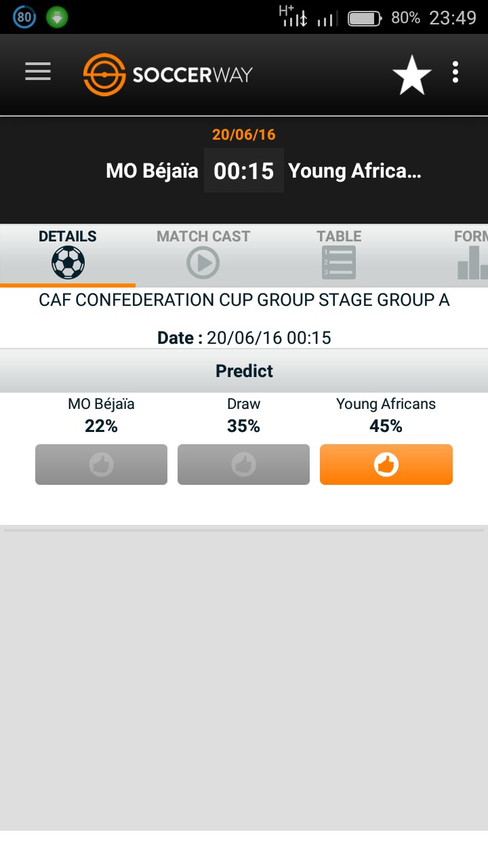Tap Young Africans team name in header
The width and height of the screenshot is (488, 868).
click(354, 171)
